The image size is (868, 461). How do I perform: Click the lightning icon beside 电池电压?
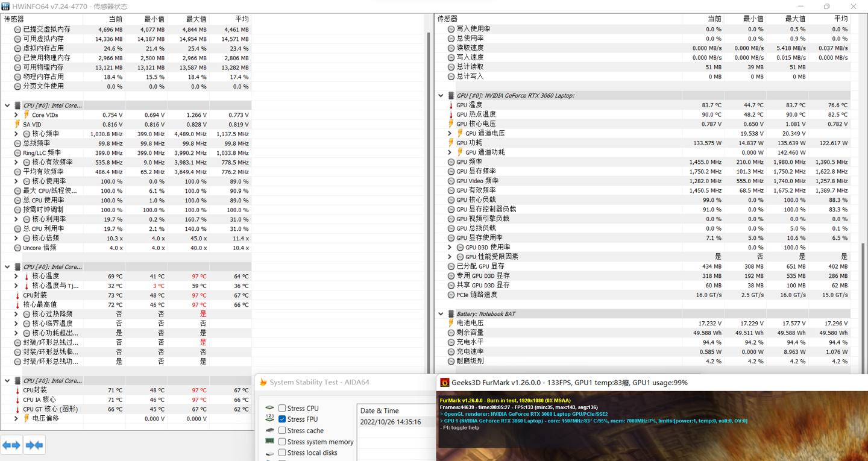pyautogui.click(x=450, y=323)
